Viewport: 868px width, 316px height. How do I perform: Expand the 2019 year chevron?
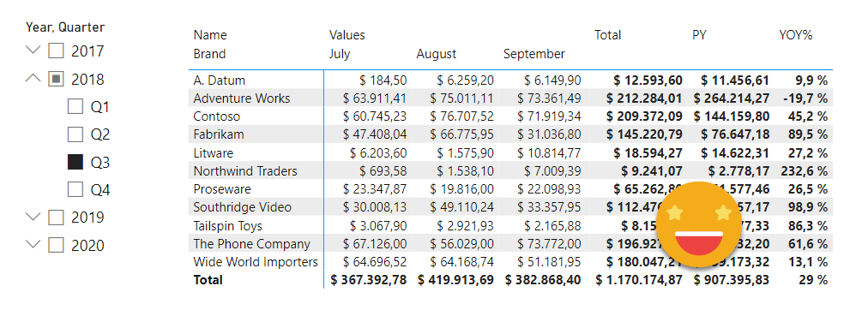coord(33,217)
